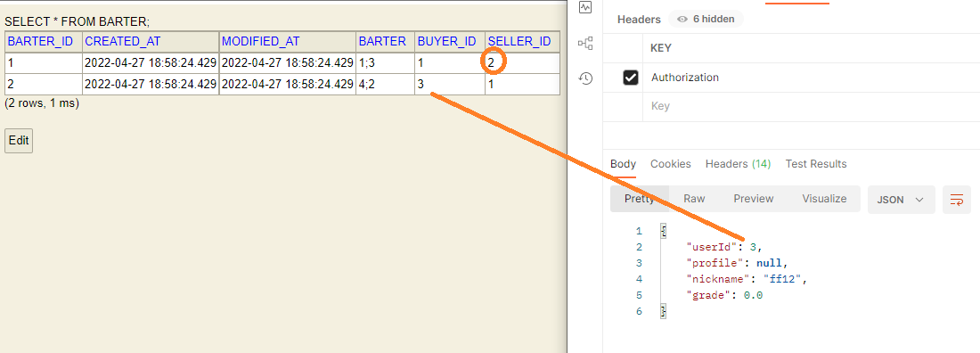Switch to the response Body tab
The width and height of the screenshot is (980, 353).
623,164
